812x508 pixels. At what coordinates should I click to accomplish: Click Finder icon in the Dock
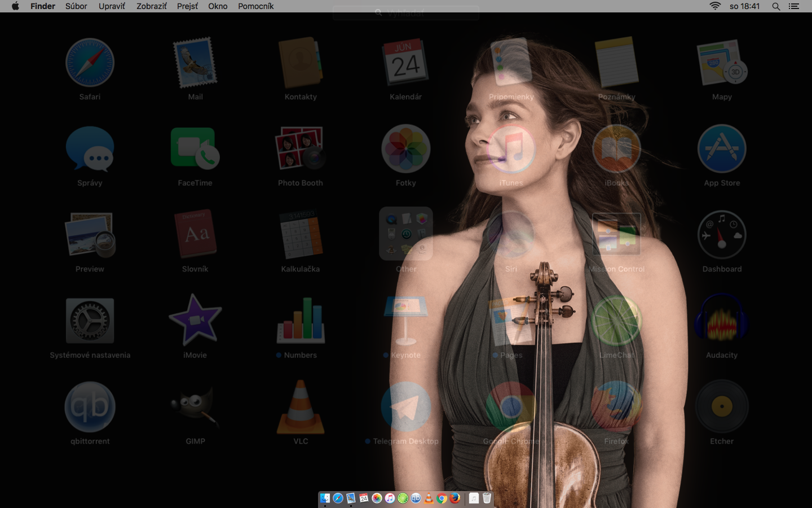coord(325,498)
